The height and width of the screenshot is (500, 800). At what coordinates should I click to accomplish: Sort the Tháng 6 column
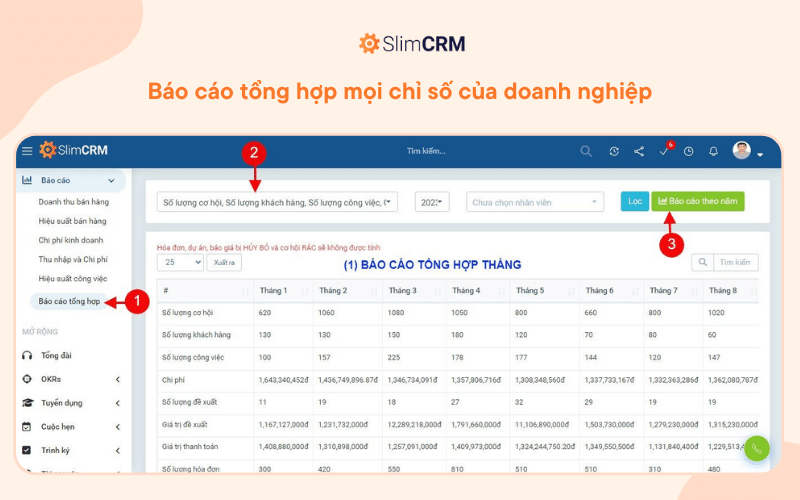click(611, 291)
